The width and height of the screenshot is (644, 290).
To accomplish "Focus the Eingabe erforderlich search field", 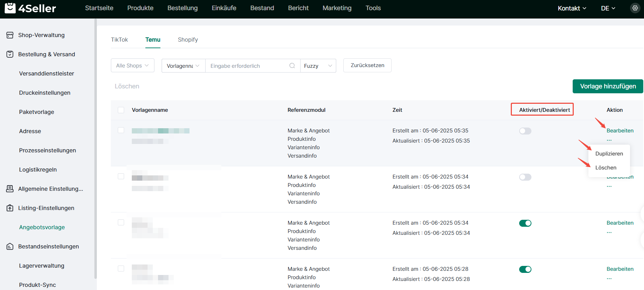I will pos(252,66).
